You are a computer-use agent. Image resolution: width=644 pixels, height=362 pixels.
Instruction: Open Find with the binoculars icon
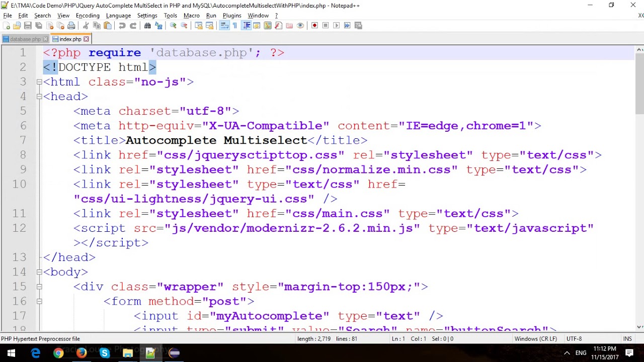147,25
